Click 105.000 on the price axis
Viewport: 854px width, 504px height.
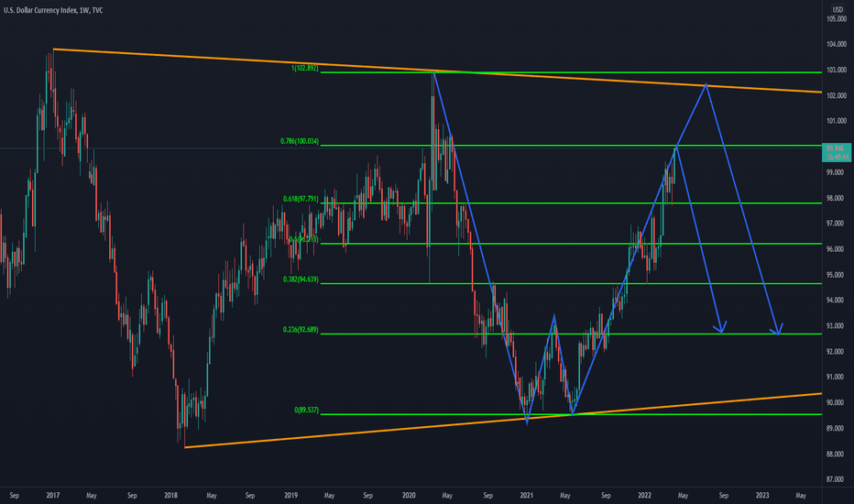pos(837,19)
